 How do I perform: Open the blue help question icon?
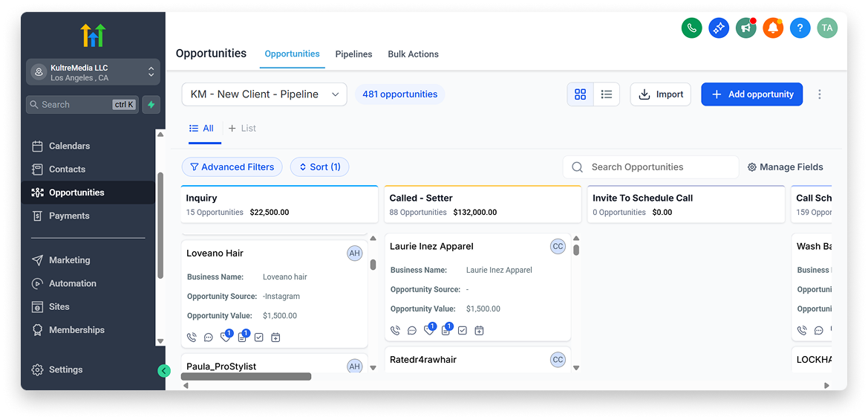(x=800, y=28)
